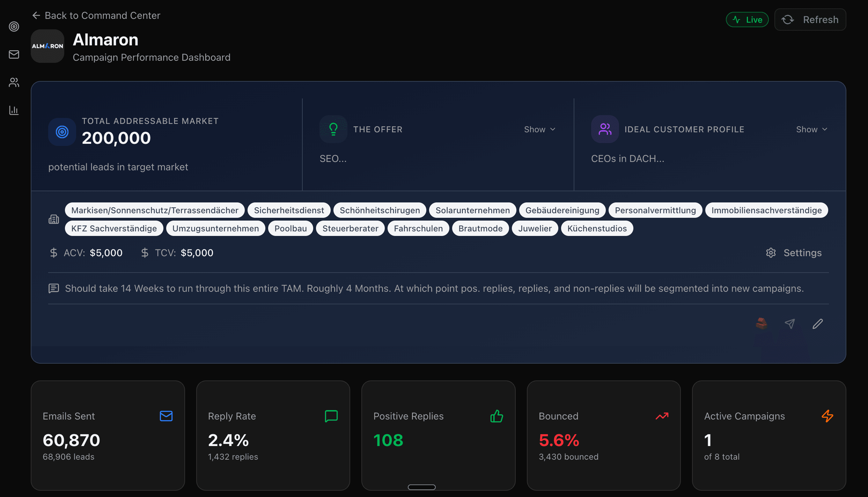Click the pencil edit icon below the note
Screen dimensions: 868x497
coord(818,324)
